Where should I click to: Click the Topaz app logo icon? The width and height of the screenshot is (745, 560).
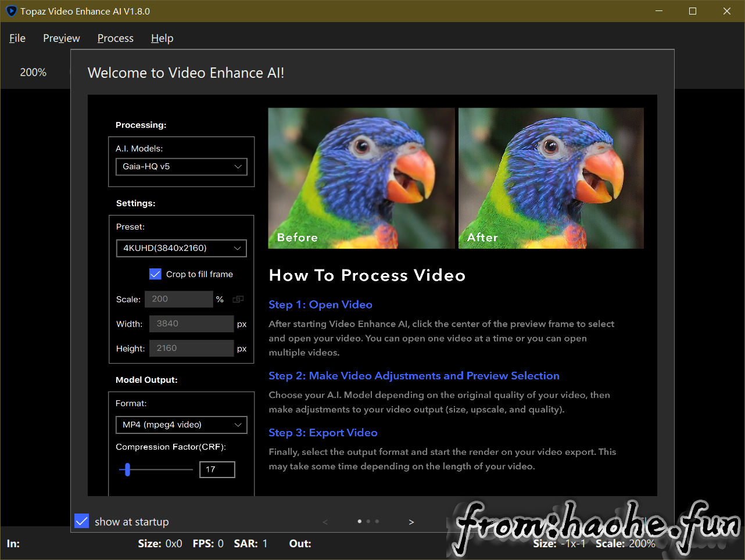tap(11, 11)
